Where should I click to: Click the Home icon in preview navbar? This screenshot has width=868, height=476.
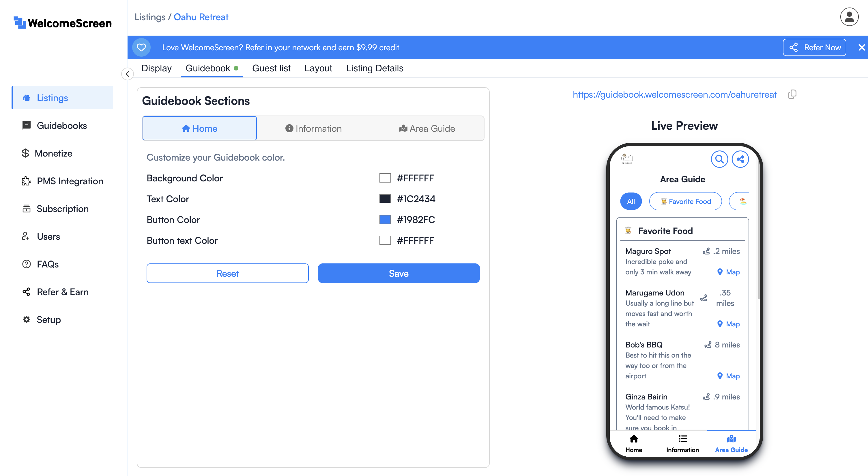pyautogui.click(x=634, y=439)
